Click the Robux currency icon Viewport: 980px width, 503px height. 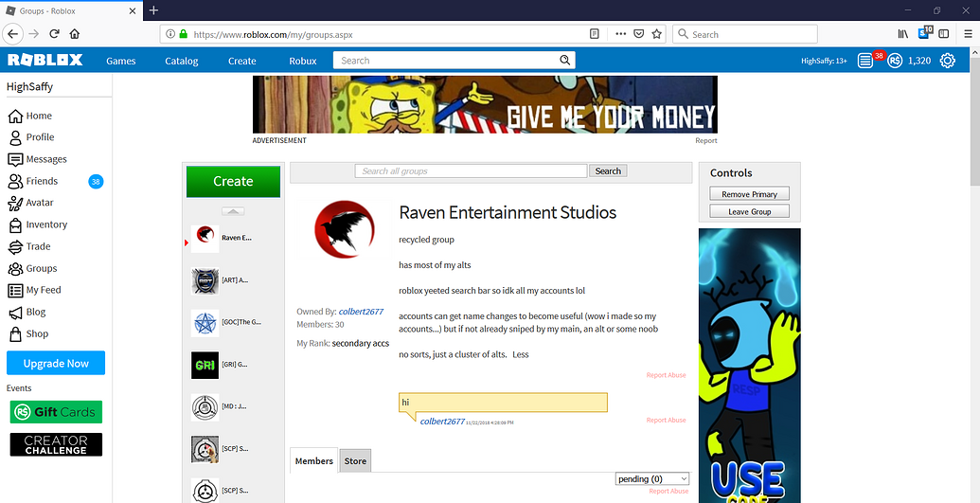pos(895,61)
